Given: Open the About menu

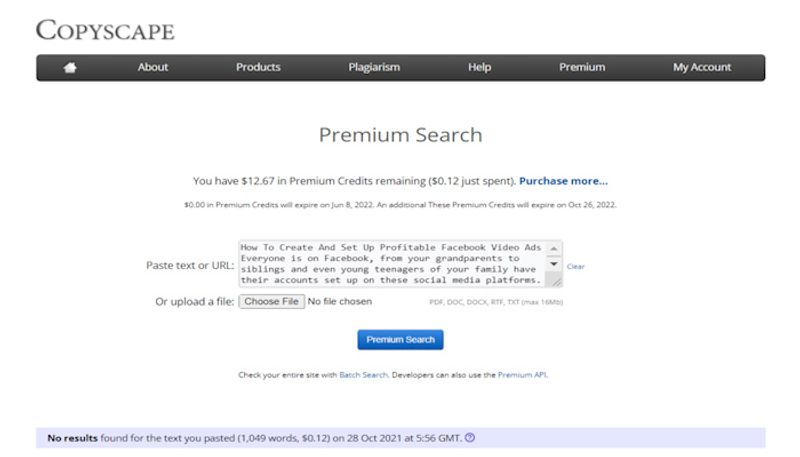Looking at the screenshot, I should click(x=153, y=67).
